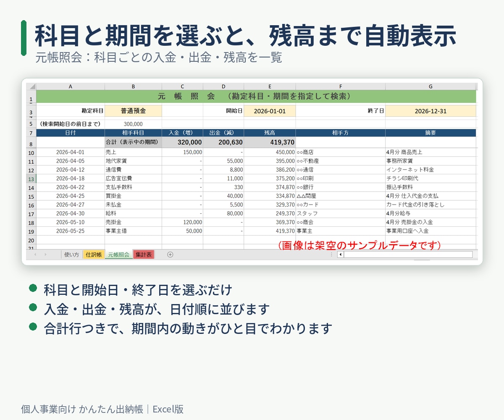This screenshot has height=420, width=504.
Task: Select row 13 header
Action: click(31, 178)
